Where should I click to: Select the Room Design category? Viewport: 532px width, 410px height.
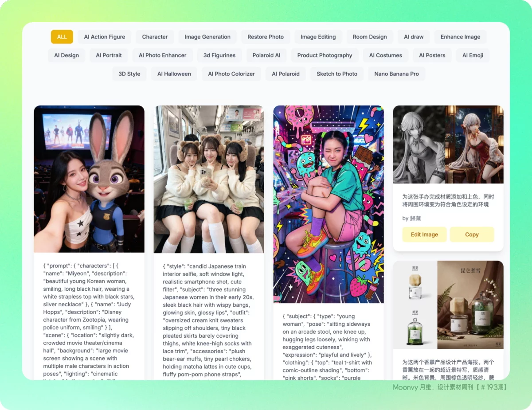point(370,37)
